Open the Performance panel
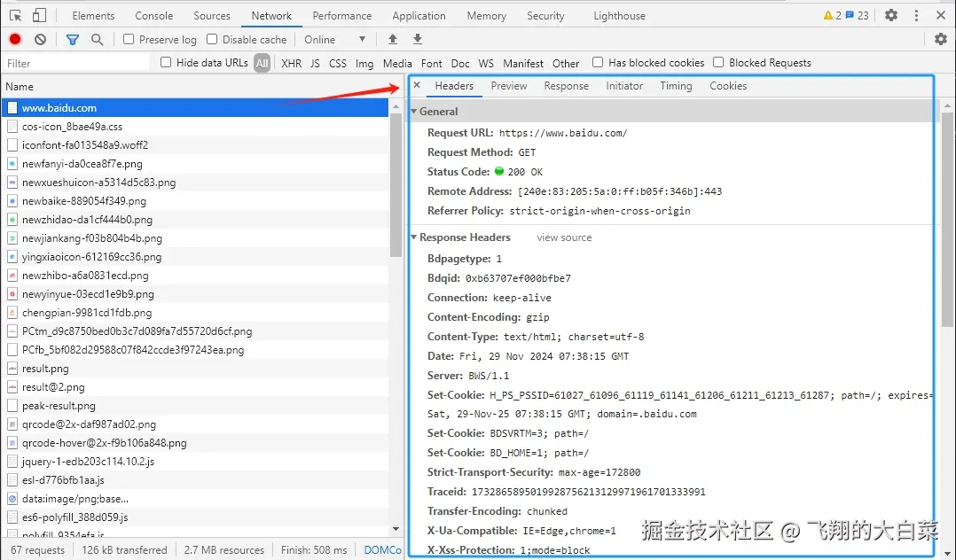Screen dimensions: 956x560 [342, 16]
